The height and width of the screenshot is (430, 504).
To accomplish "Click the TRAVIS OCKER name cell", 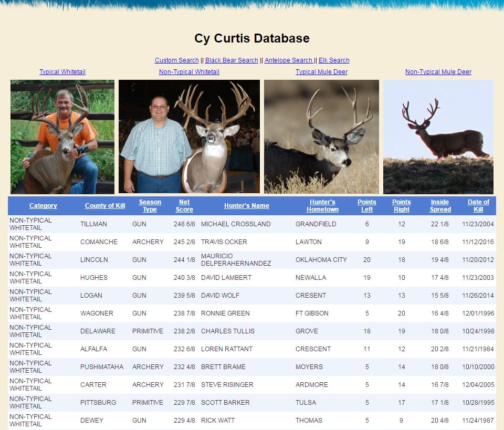I will [224, 242].
